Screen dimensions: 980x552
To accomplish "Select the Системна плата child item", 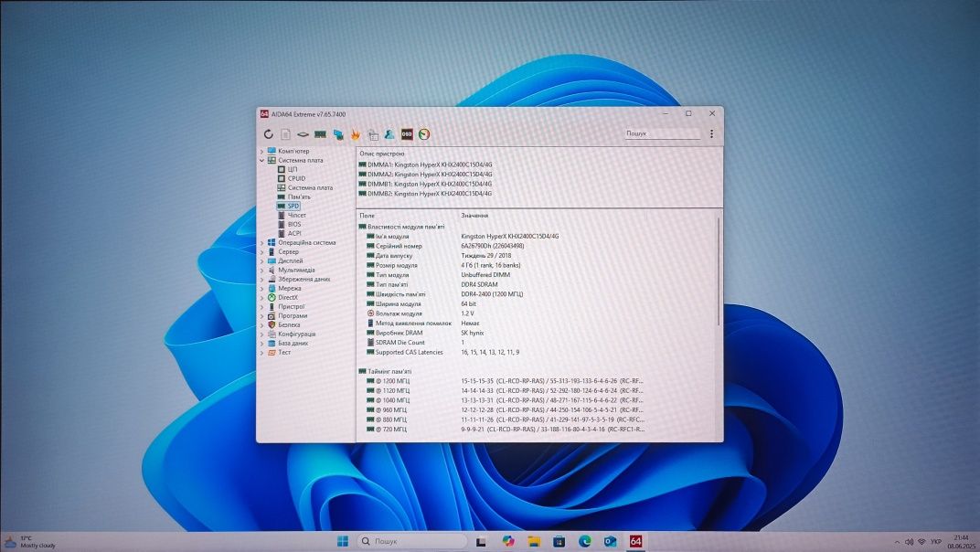I will click(x=304, y=187).
